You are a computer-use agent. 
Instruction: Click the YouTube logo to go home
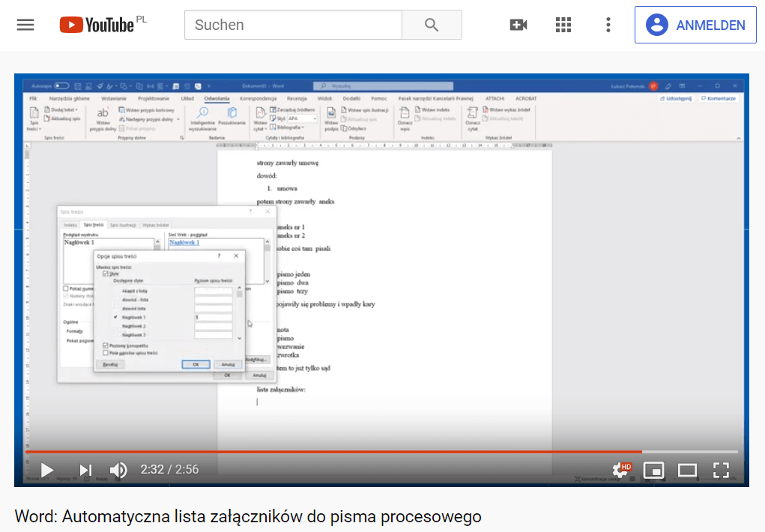coord(97,25)
